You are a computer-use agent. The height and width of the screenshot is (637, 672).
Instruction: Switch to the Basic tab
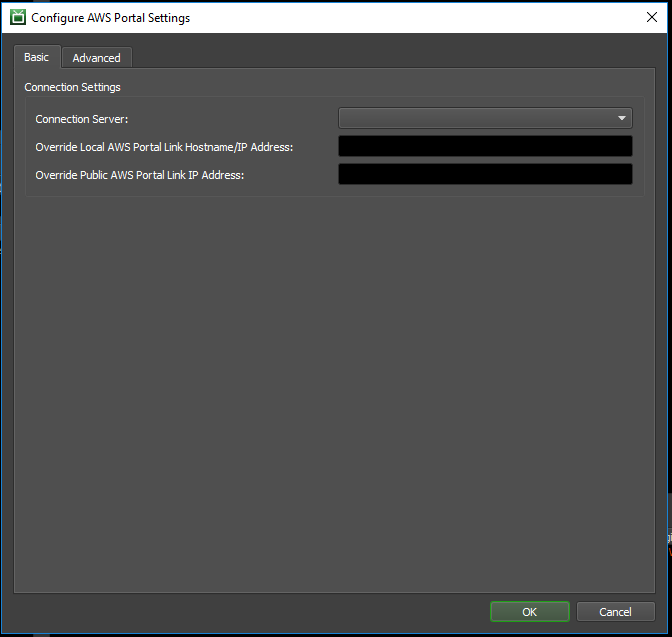pos(37,58)
